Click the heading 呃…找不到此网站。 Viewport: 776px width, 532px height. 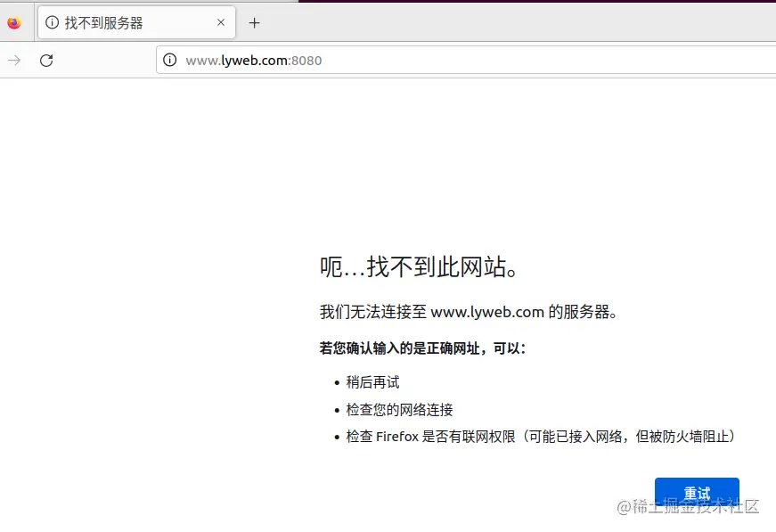coord(419,267)
